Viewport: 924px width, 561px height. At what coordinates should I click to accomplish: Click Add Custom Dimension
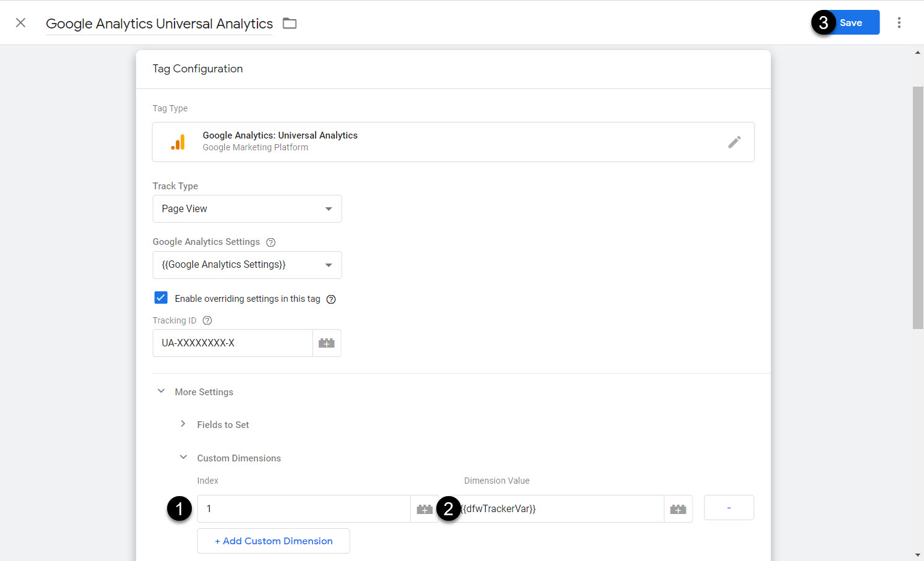(274, 541)
